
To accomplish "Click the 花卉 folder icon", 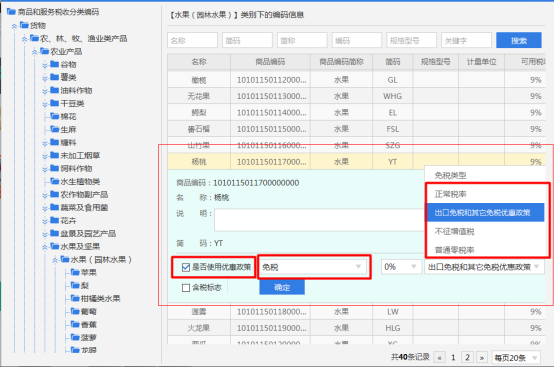I will [54, 220].
